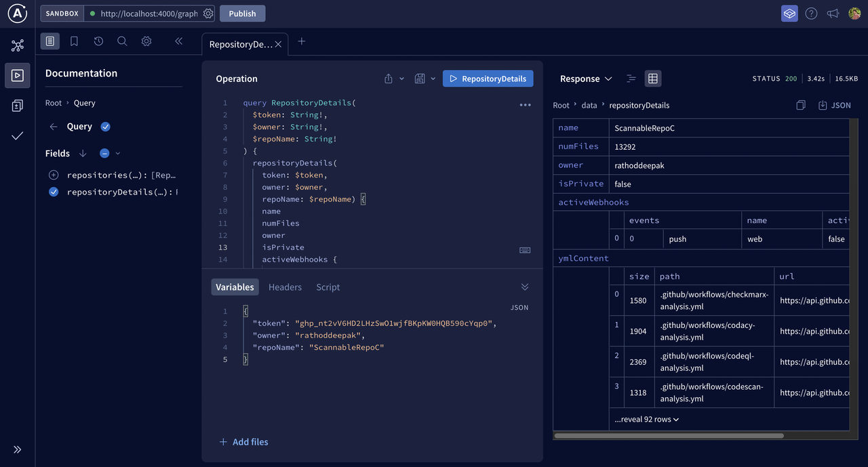Open the Response dropdown
This screenshot has width=868, height=467.
[586, 79]
